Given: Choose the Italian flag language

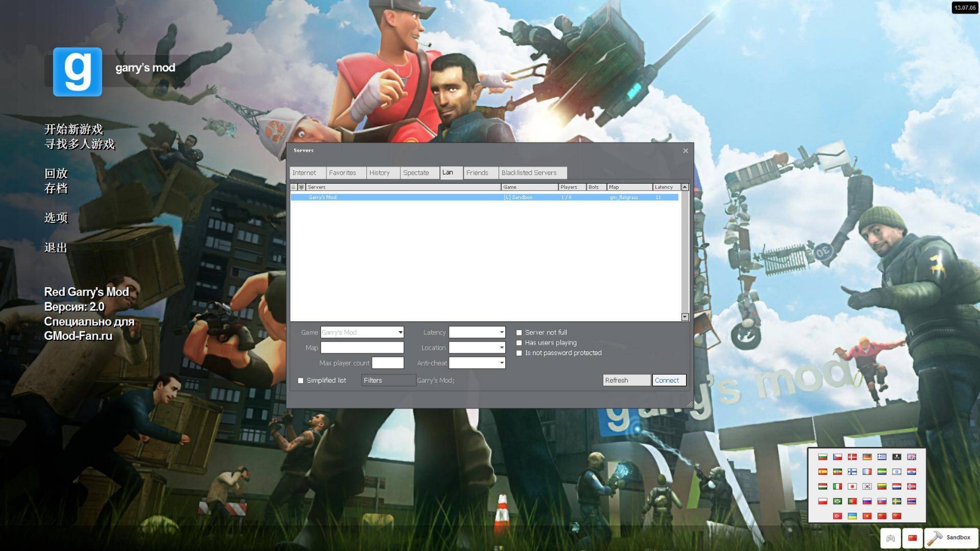Looking at the screenshot, I should tap(837, 486).
